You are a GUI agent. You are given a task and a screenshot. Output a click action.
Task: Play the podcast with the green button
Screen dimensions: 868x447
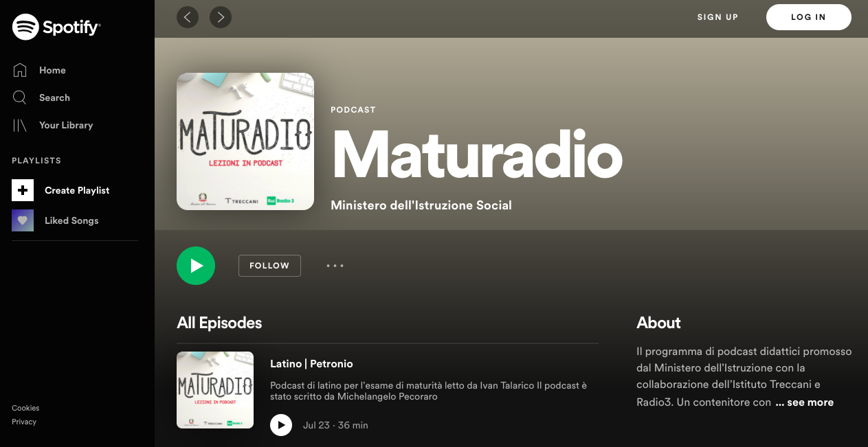coord(196,266)
